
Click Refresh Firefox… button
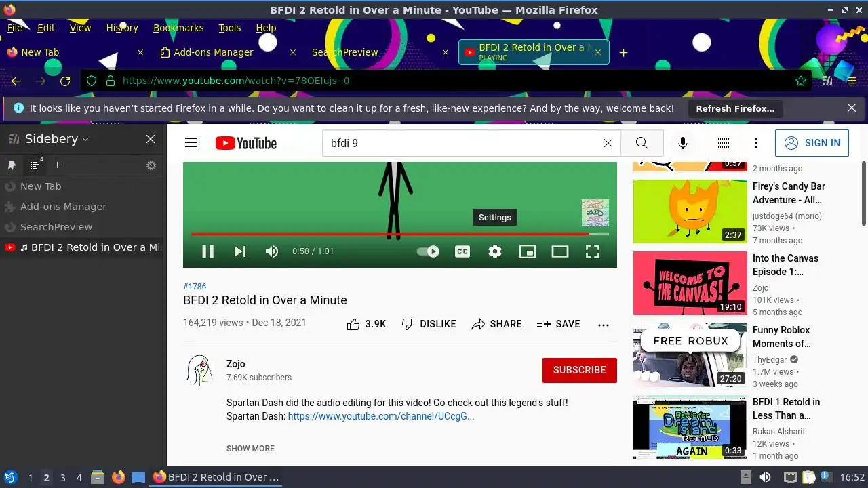(x=735, y=108)
